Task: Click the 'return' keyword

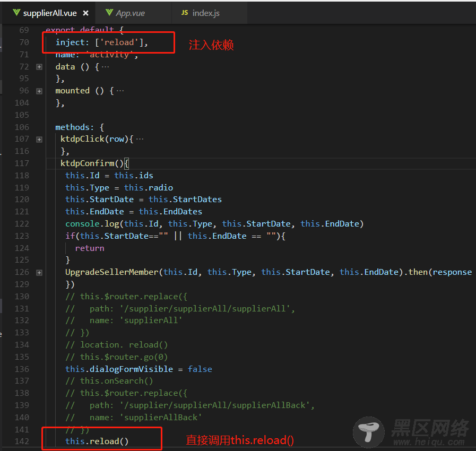Action: click(x=90, y=248)
